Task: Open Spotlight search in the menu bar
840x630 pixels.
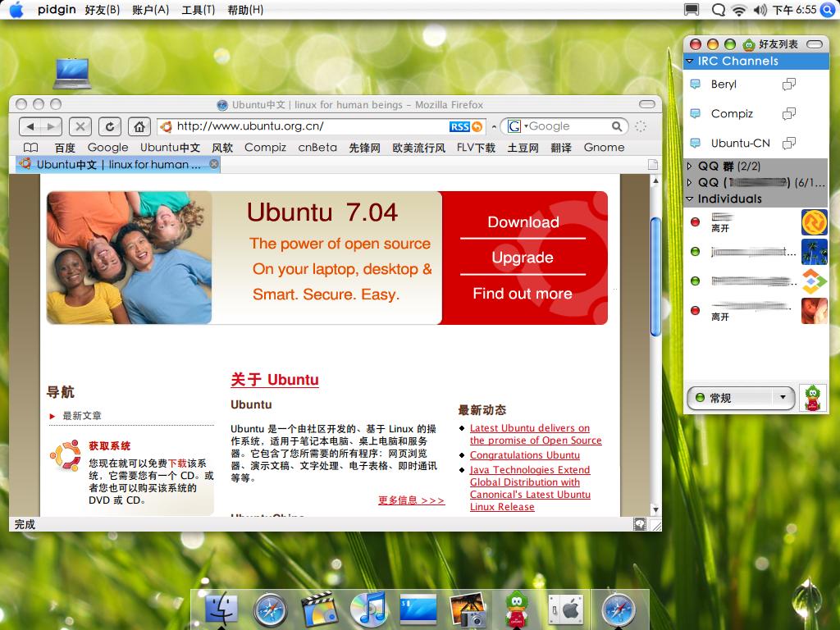Action: [x=829, y=10]
